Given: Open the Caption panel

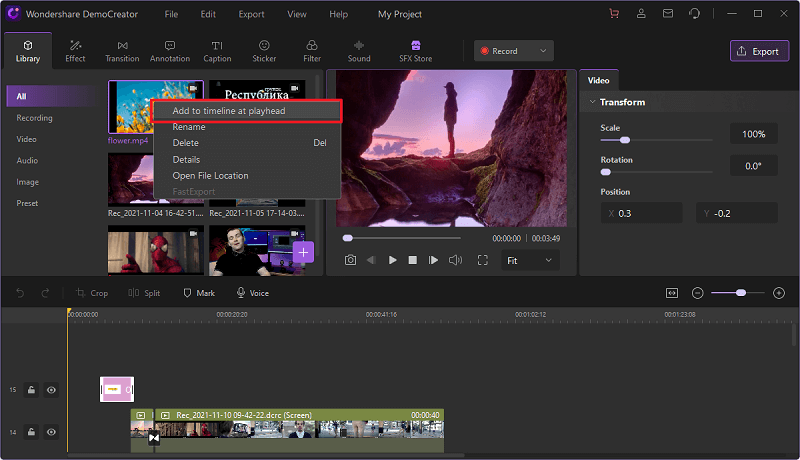Looking at the screenshot, I should (217, 51).
